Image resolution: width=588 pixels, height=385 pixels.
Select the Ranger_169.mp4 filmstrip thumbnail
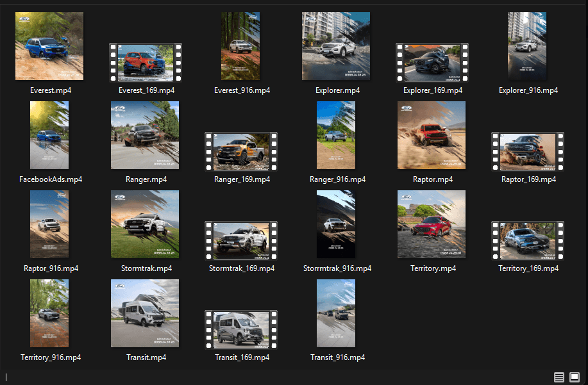tap(241, 151)
